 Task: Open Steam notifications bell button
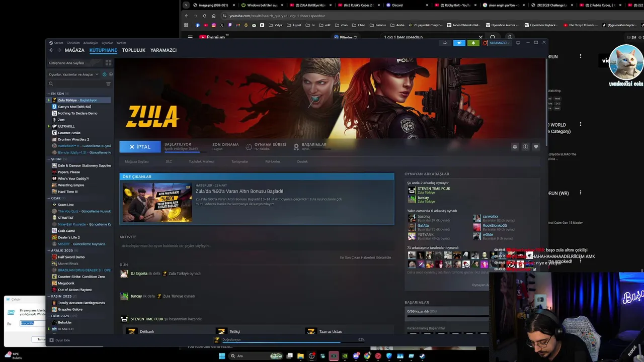tap(473, 43)
